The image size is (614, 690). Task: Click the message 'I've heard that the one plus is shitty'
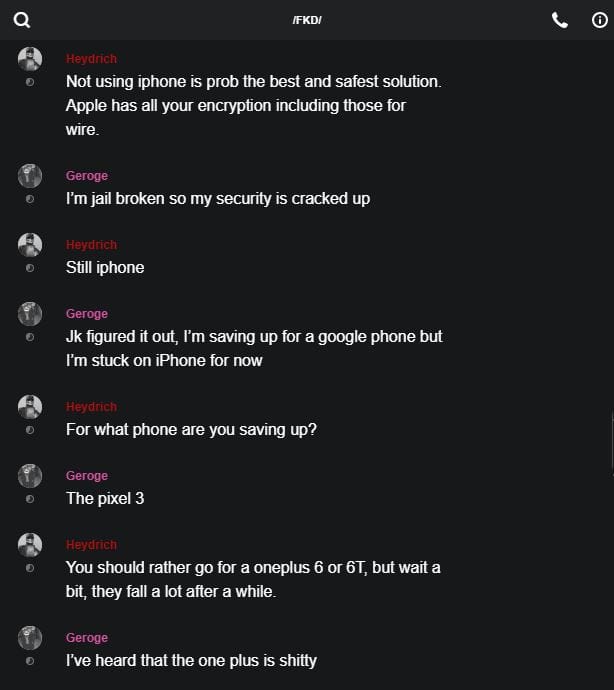point(191,661)
